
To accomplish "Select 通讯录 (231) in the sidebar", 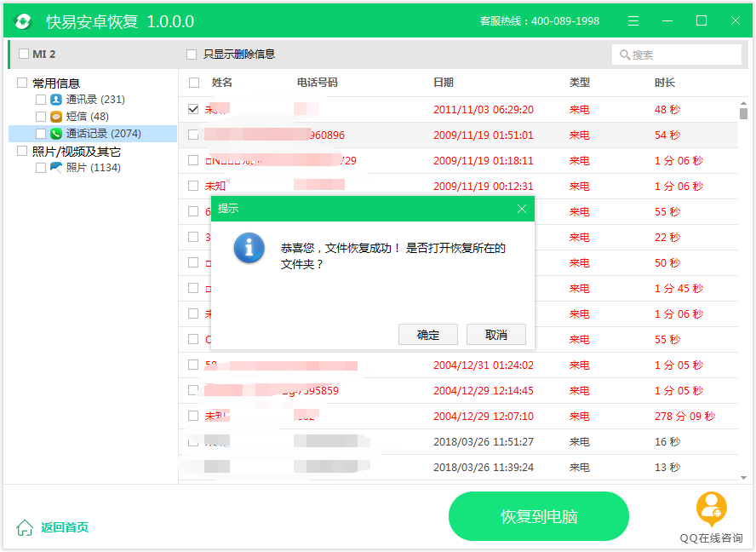I will click(95, 100).
